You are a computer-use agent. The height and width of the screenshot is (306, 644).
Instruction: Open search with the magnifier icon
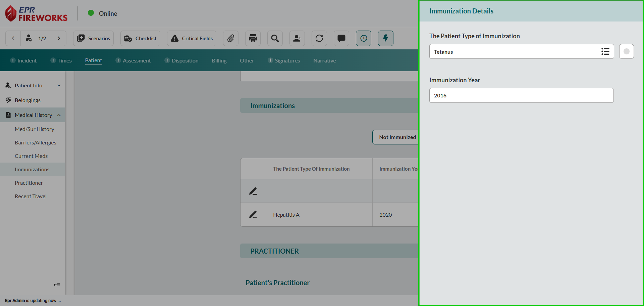coord(275,38)
